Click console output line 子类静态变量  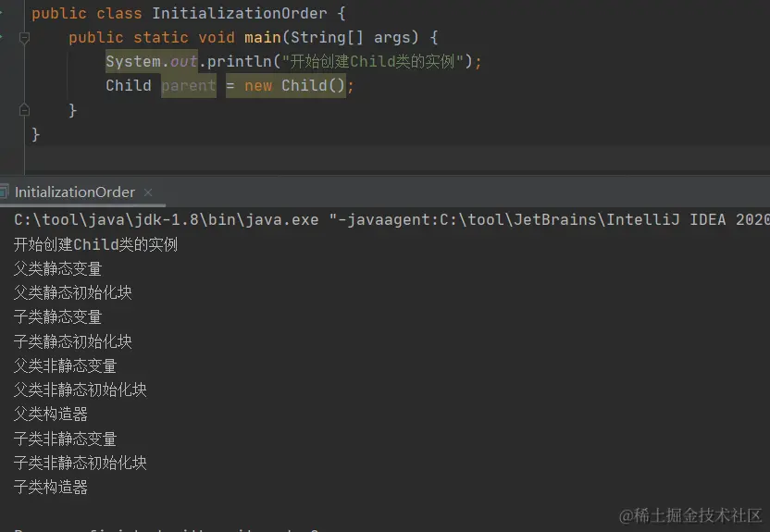58,316
